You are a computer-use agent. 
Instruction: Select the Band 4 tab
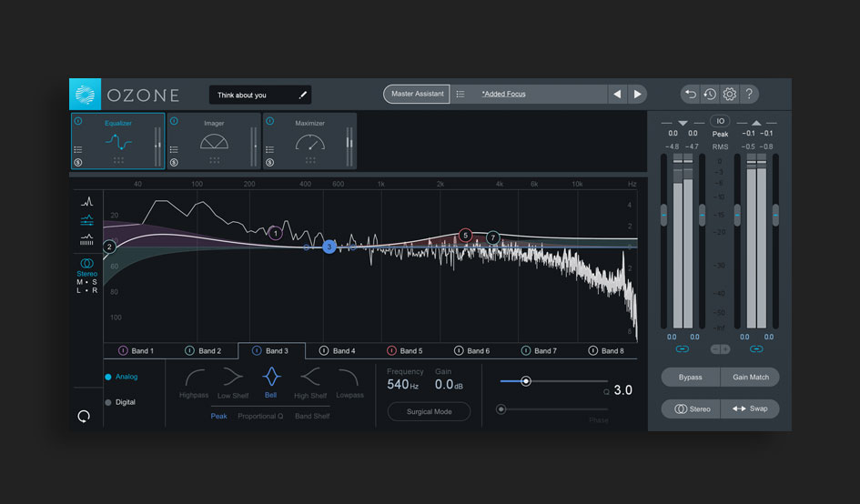coord(339,351)
